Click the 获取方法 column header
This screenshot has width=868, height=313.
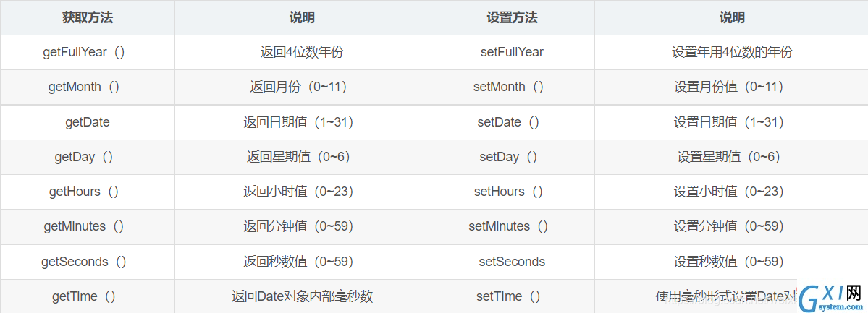[88, 17]
